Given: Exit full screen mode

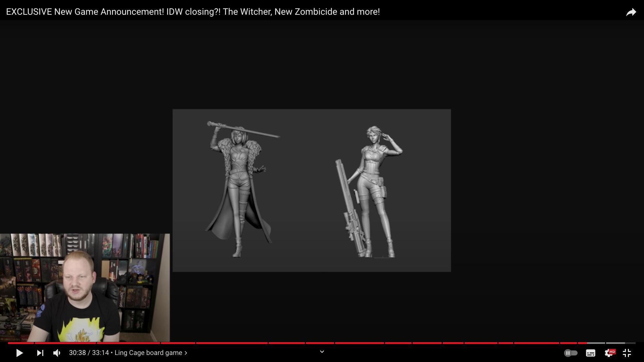Looking at the screenshot, I should point(627,353).
